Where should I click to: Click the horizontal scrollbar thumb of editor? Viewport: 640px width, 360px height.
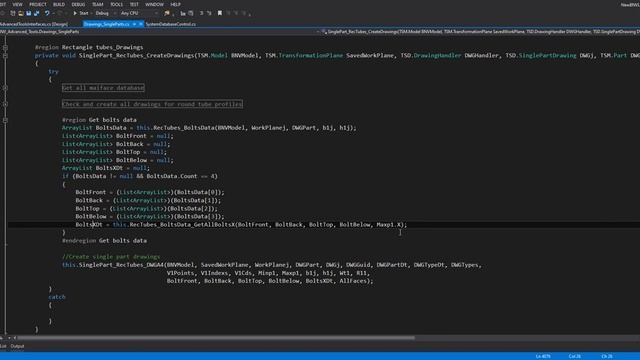point(216,338)
